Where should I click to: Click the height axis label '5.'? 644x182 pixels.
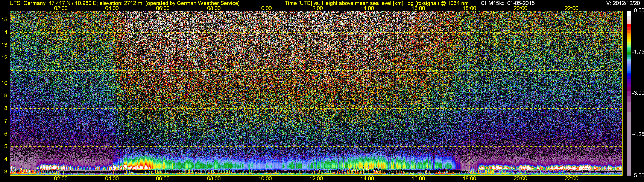(6, 146)
